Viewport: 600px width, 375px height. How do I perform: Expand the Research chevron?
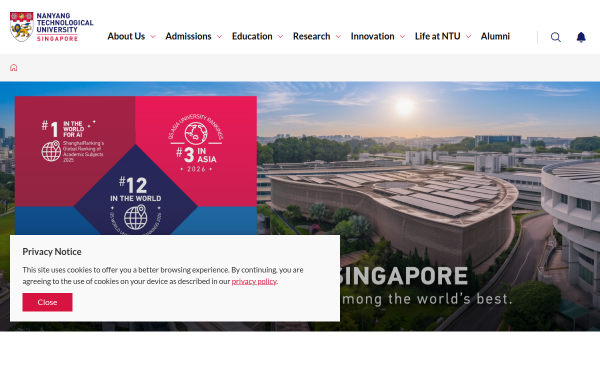pyautogui.click(x=338, y=37)
